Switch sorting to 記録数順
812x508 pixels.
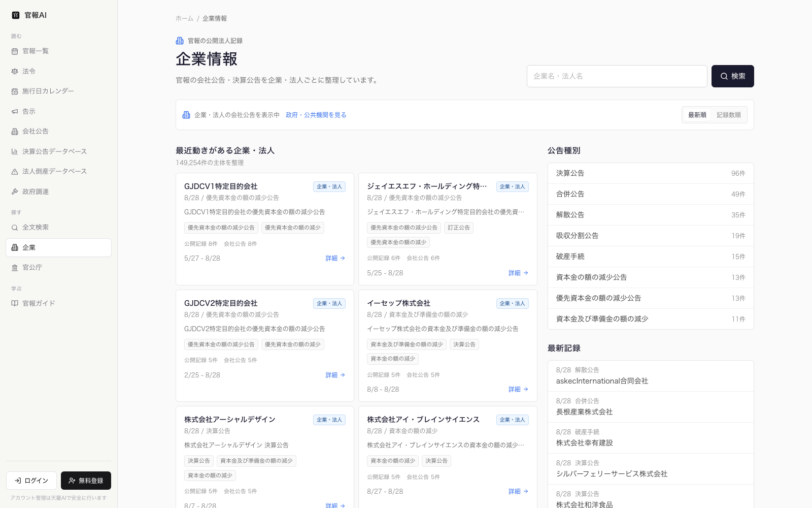pyautogui.click(x=728, y=115)
